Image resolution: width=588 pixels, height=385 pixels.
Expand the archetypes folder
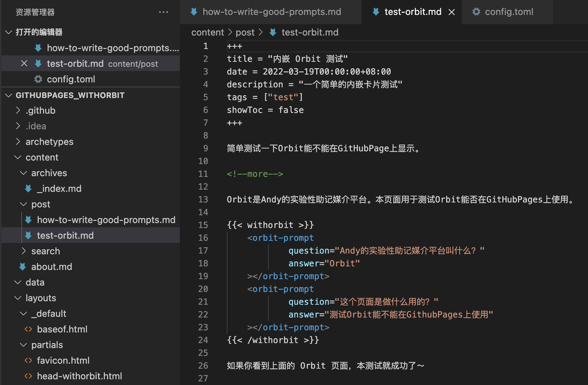click(18, 142)
